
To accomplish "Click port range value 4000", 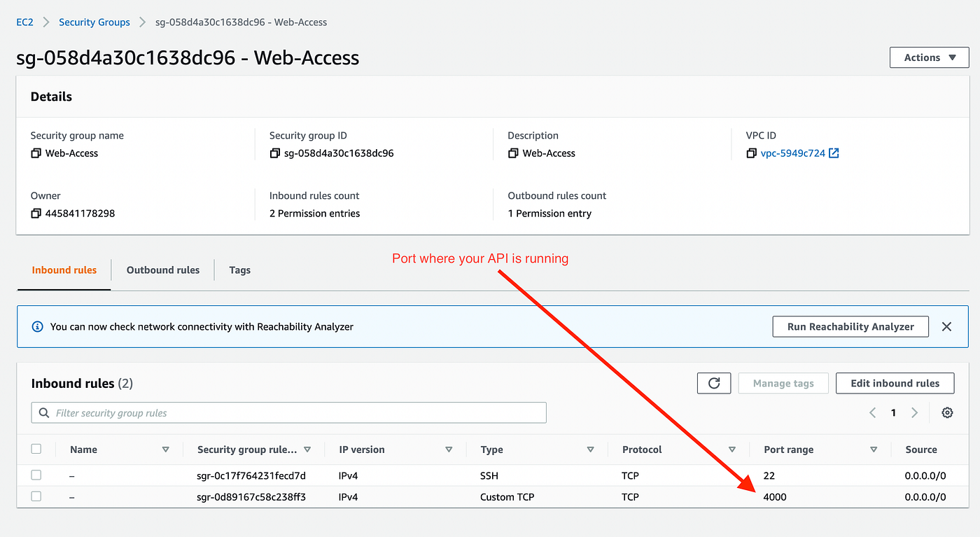I will [775, 497].
